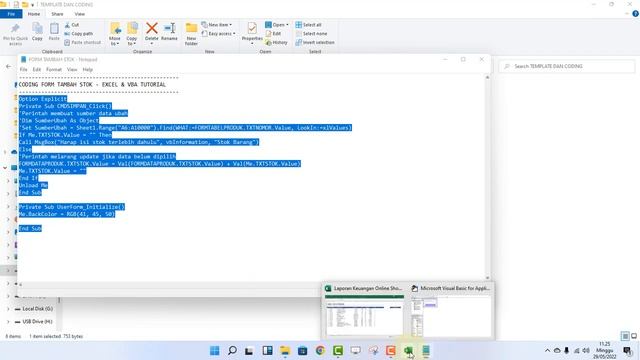Click Select all in ribbon
The height and width of the screenshot is (360, 640).
click(308, 25)
